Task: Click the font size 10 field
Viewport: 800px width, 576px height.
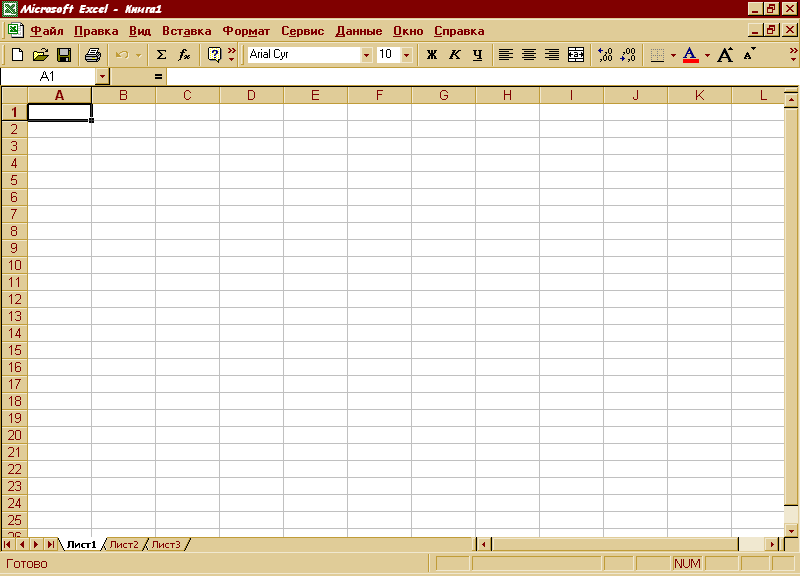Action: tap(389, 54)
